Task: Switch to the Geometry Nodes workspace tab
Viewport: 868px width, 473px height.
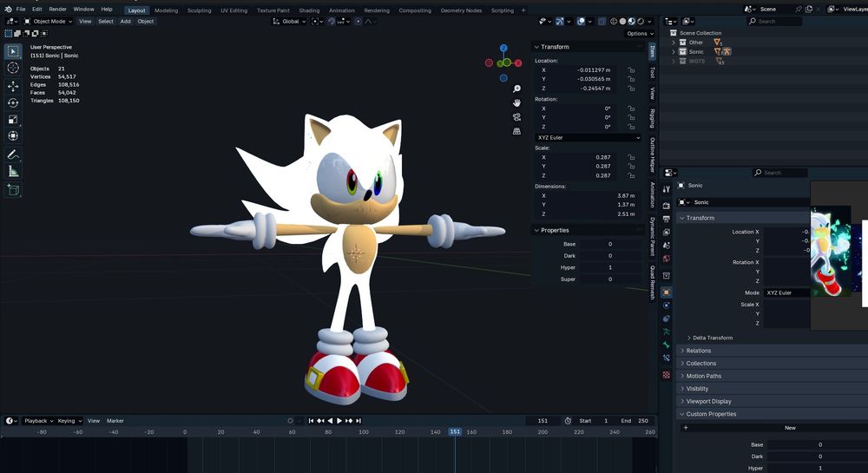Action: (461, 10)
